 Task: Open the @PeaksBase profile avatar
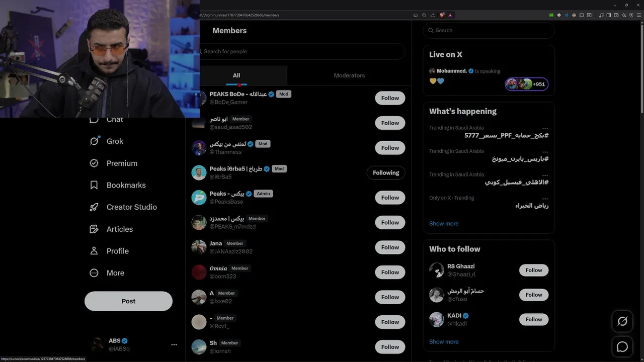coord(199,198)
